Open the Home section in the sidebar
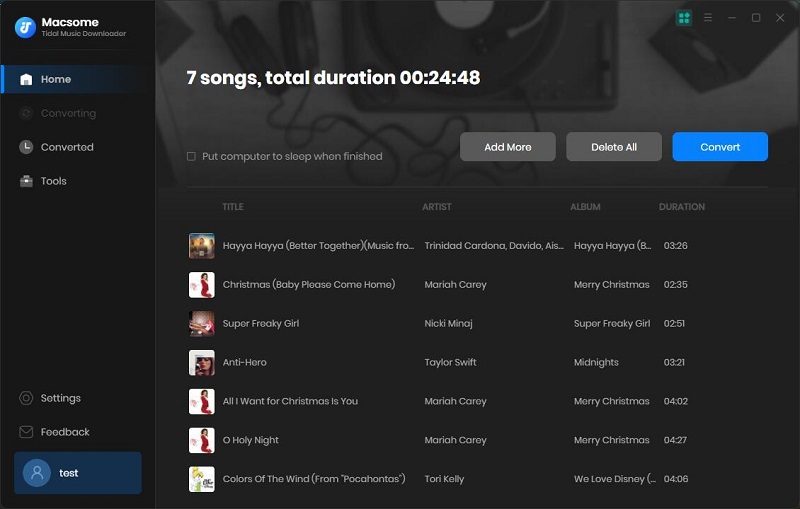800x509 pixels. pyautogui.click(x=78, y=79)
